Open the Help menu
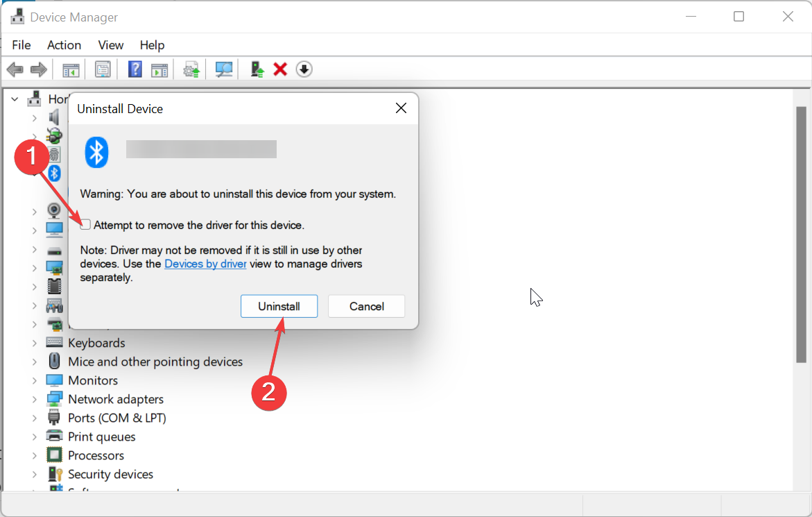 point(152,45)
